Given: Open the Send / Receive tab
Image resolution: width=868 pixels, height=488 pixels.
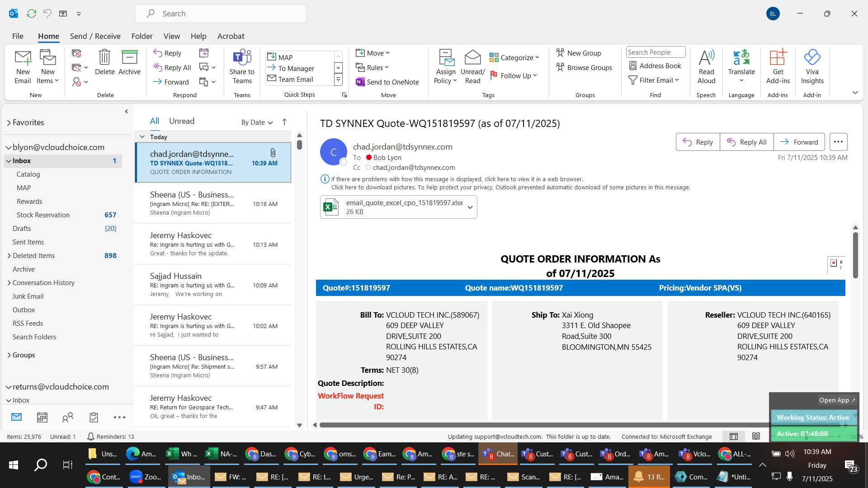Looking at the screenshot, I should pyautogui.click(x=95, y=36).
